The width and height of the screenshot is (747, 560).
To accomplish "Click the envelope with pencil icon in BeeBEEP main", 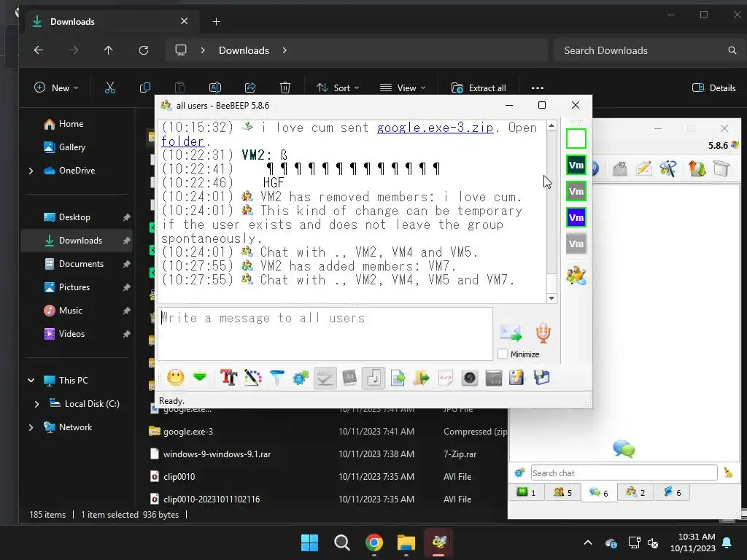I will (x=643, y=168).
